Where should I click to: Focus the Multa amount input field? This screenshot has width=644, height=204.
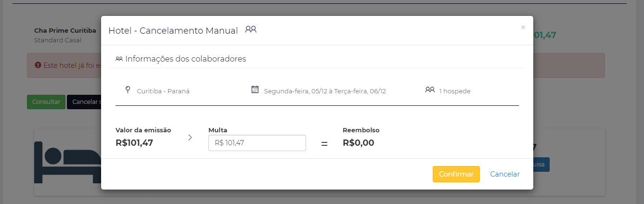coord(257,143)
